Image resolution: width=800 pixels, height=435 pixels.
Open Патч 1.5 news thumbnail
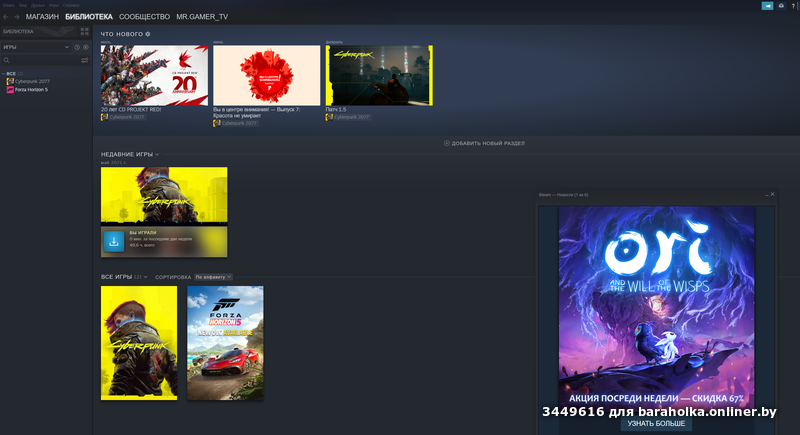coord(379,75)
